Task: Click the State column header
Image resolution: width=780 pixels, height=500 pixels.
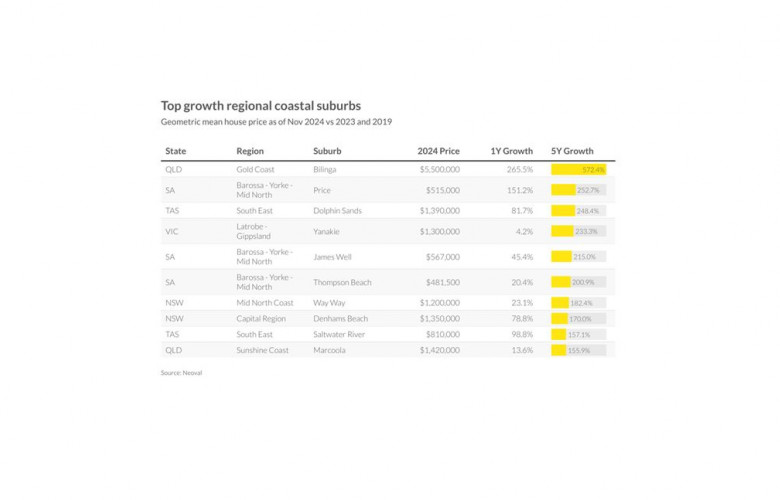Action: [x=176, y=151]
